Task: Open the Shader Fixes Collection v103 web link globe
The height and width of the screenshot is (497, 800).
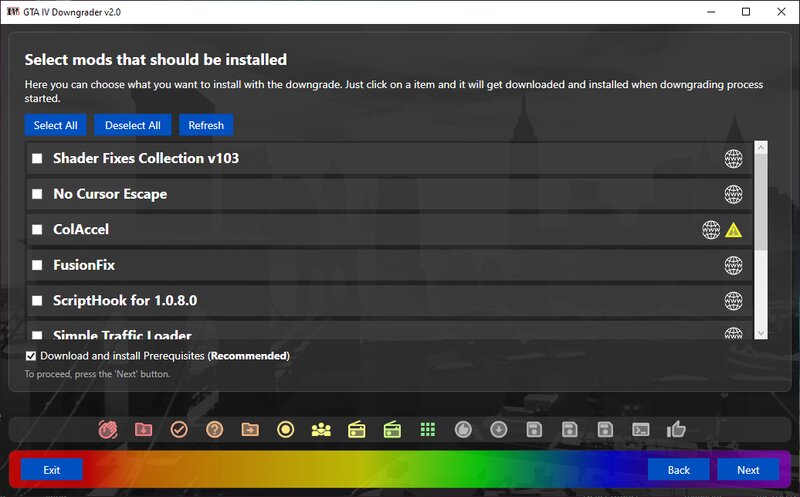Action: pos(733,159)
